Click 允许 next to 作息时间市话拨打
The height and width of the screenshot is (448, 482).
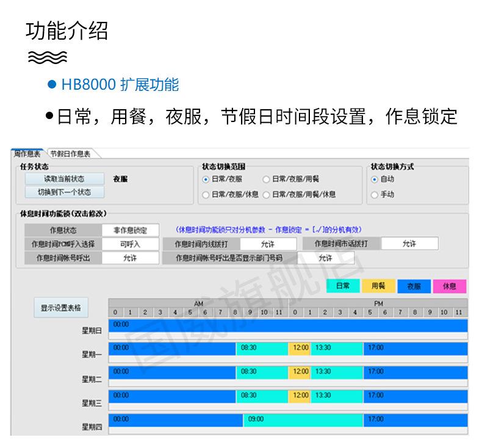409,244
